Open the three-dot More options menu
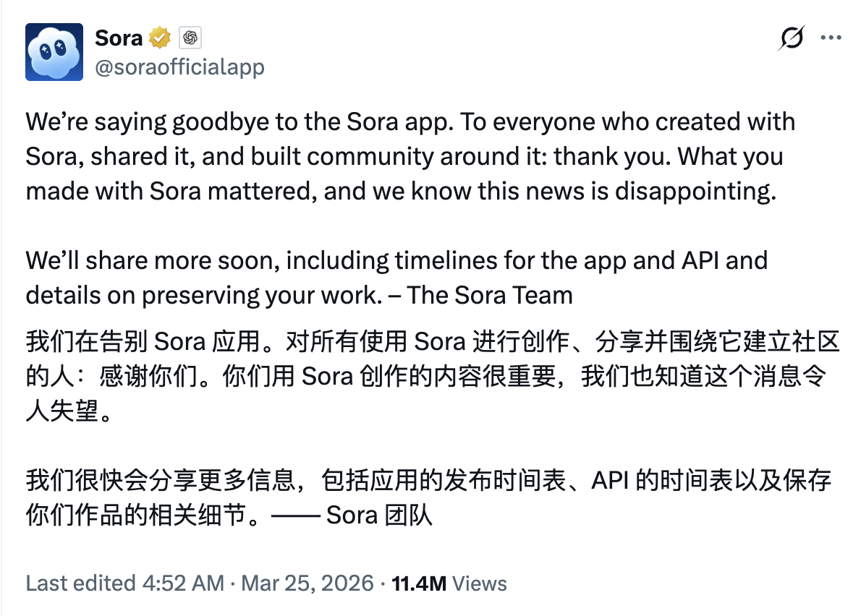The image size is (861, 616). (830, 37)
